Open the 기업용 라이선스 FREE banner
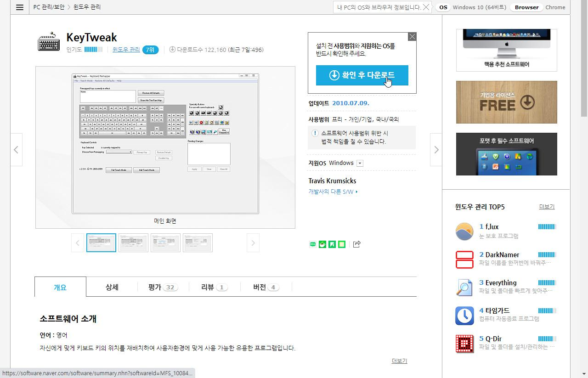The height and width of the screenshot is (378, 588). [507, 102]
